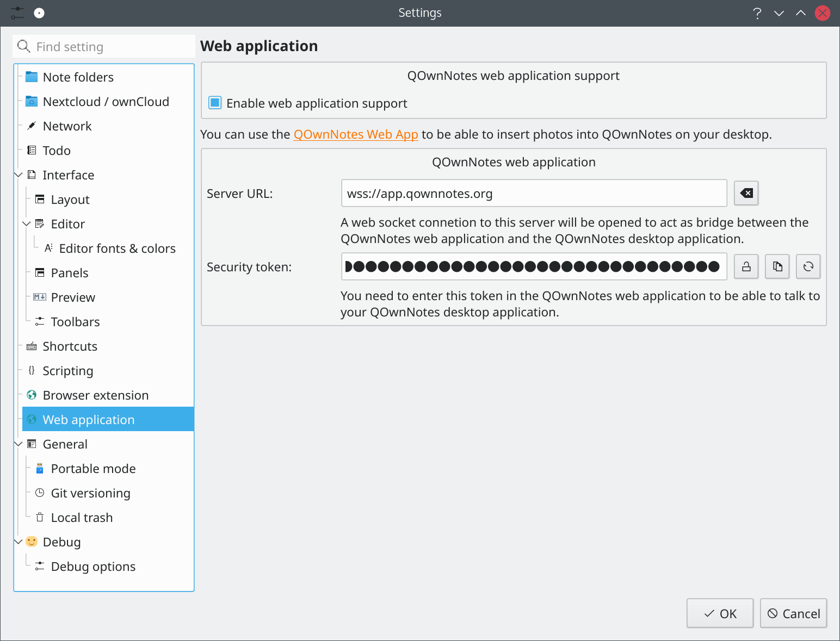
Task: Click the Portable mode icon
Action: coord(40,468)
